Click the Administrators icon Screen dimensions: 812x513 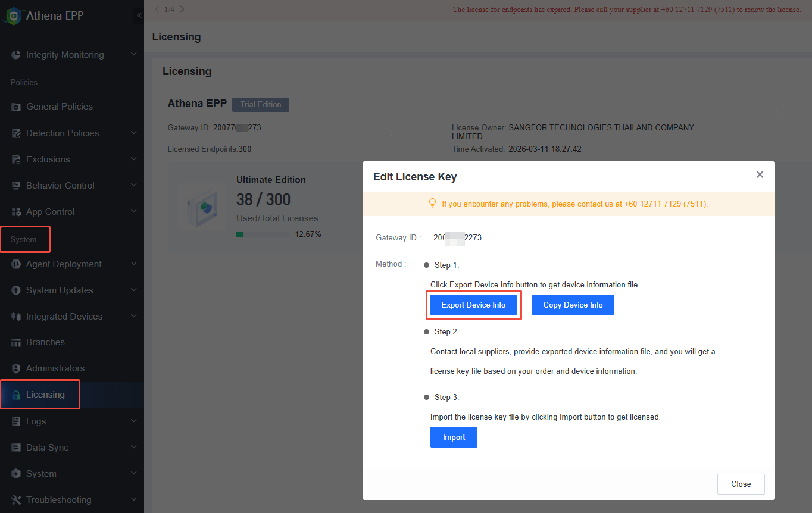click(16, 368)
